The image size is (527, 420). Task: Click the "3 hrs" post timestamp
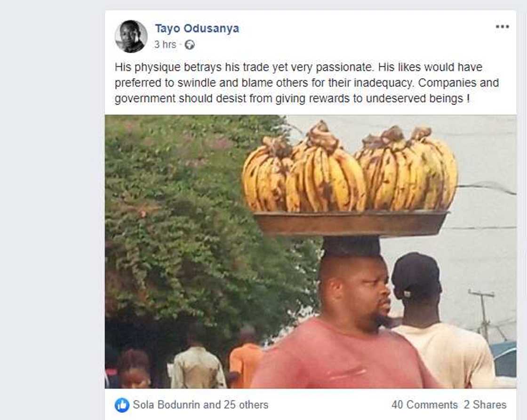(x=165, y=45)
